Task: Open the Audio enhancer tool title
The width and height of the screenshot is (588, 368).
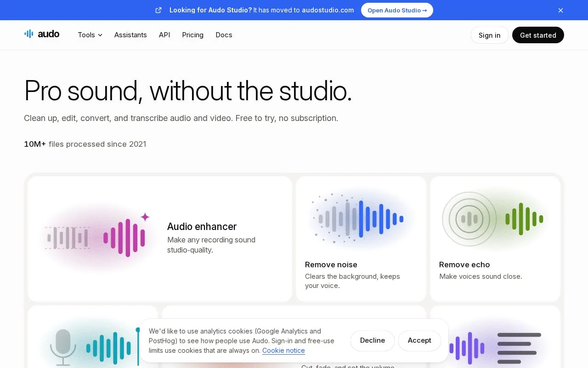Action: coord(202,226)
